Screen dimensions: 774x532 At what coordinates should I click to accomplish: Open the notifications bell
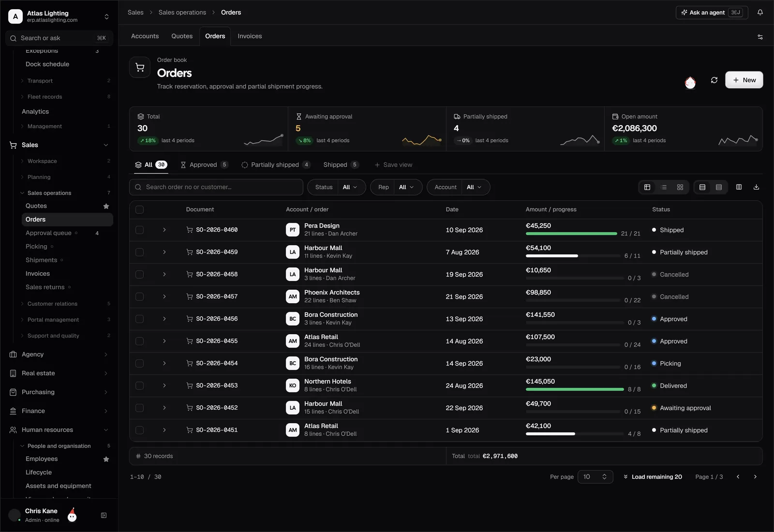(760, 13)
